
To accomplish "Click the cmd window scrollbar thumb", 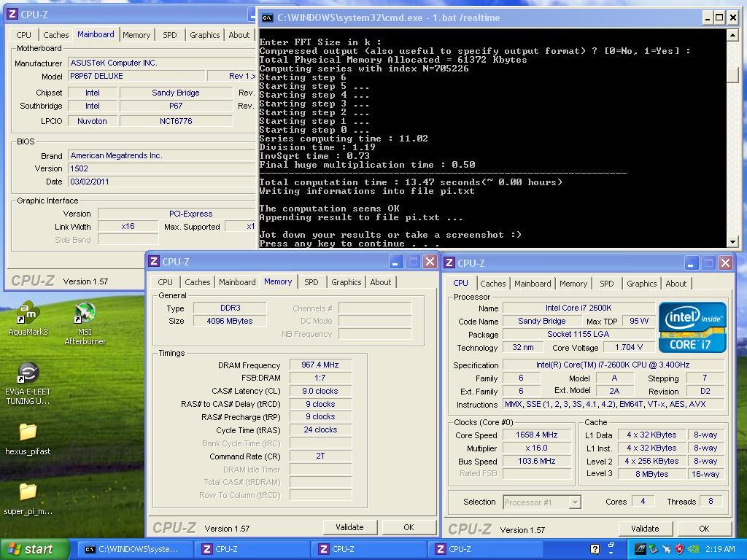I will [732, 75].
